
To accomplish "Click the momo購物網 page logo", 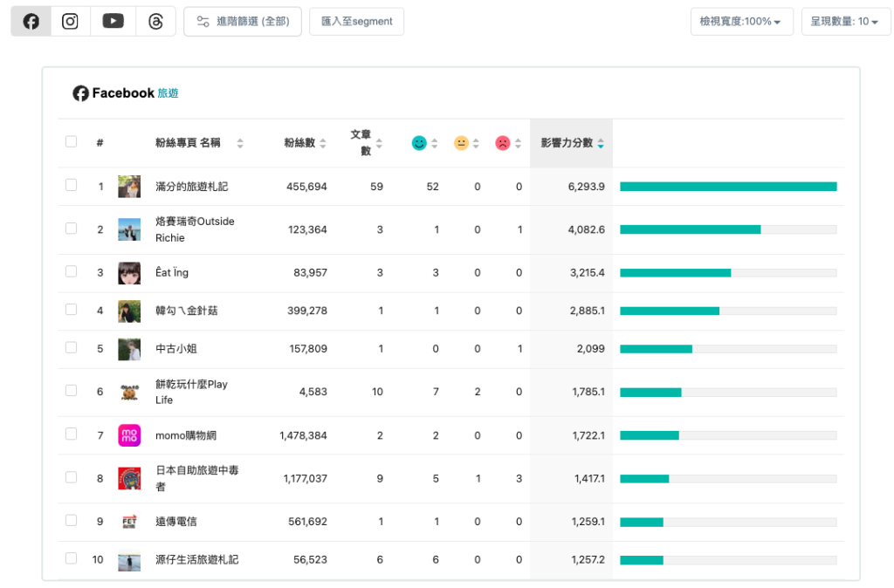I will pyautogui.click(x=129, y=435).
